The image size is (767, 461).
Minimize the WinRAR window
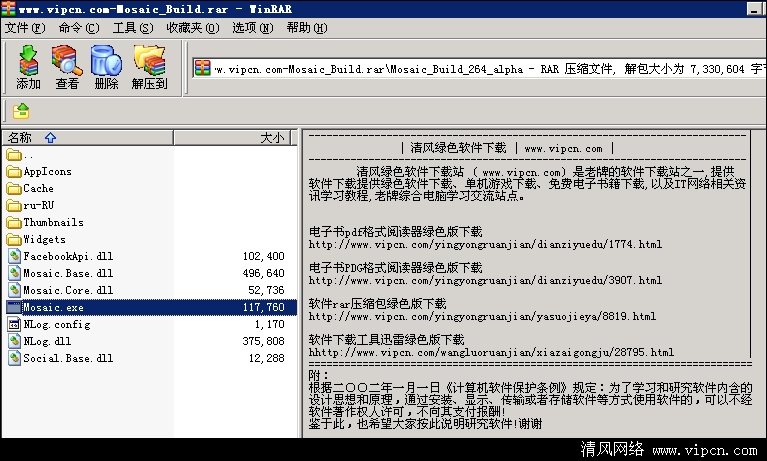tap(754, 9)
